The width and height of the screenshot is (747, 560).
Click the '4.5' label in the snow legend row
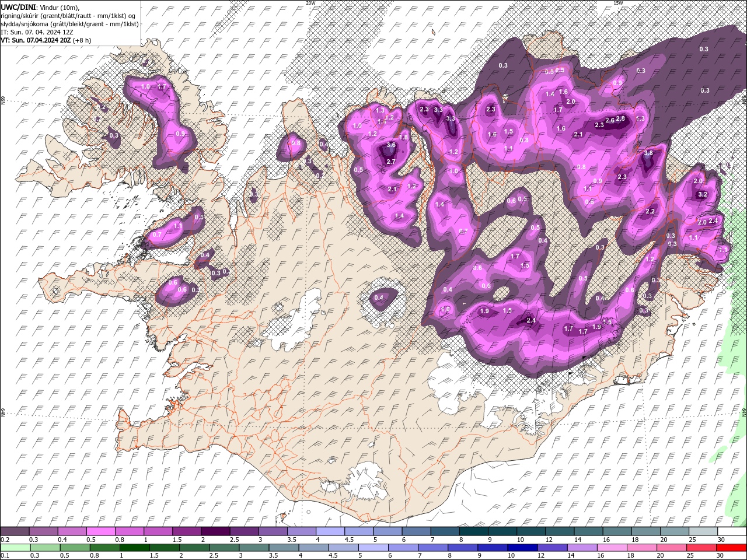pyautogui.click(x=349, y=540)
